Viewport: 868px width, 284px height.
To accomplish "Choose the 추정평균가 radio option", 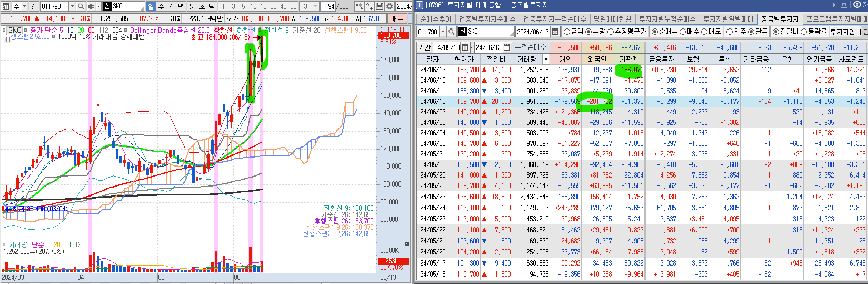I will 628,32.
